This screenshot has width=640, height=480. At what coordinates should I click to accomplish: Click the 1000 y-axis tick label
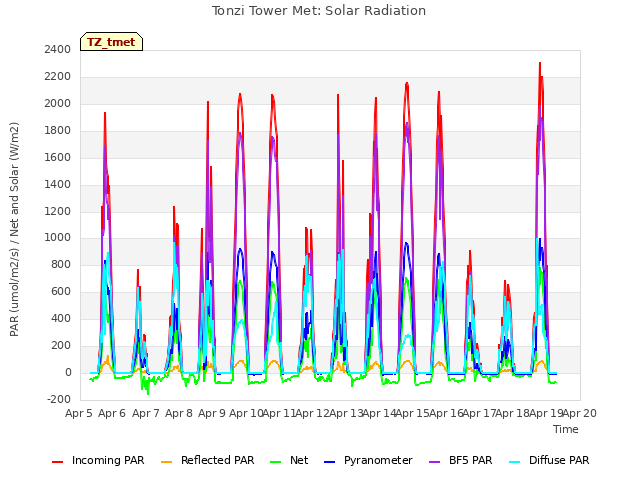click(58, 238)
